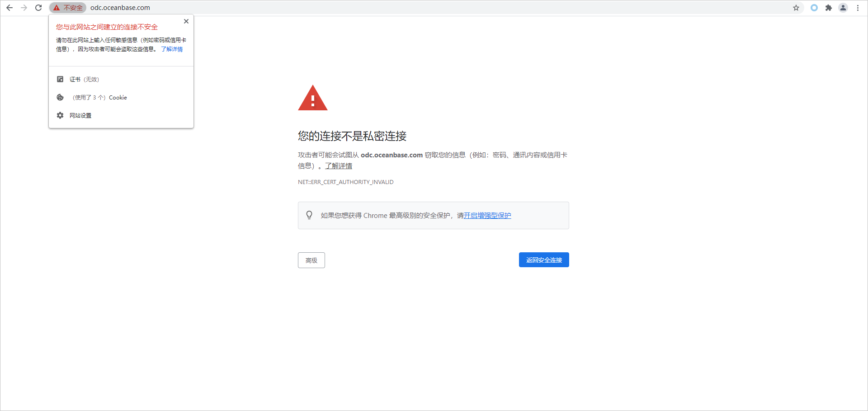Image resolution: width=868 pixels, height=411 pixels.
Task: Go back using the browser back arrow
Action: tap(9, 8)
